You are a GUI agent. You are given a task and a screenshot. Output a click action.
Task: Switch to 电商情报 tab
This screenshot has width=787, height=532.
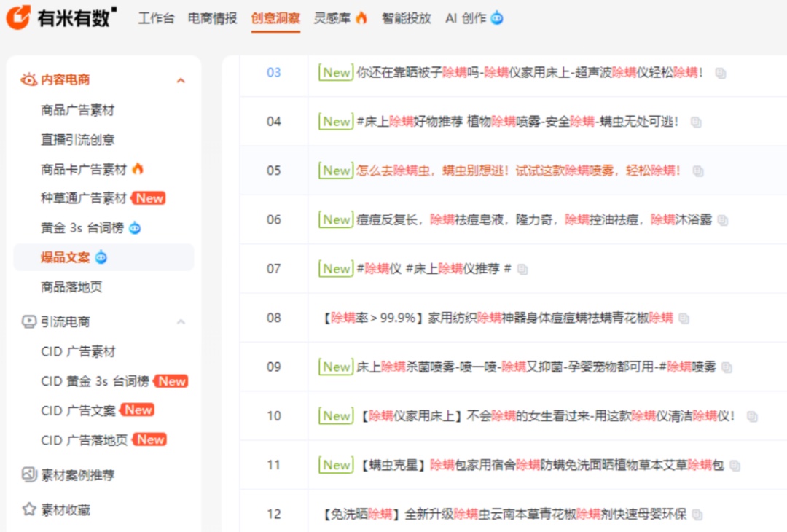tap(212, 18)
